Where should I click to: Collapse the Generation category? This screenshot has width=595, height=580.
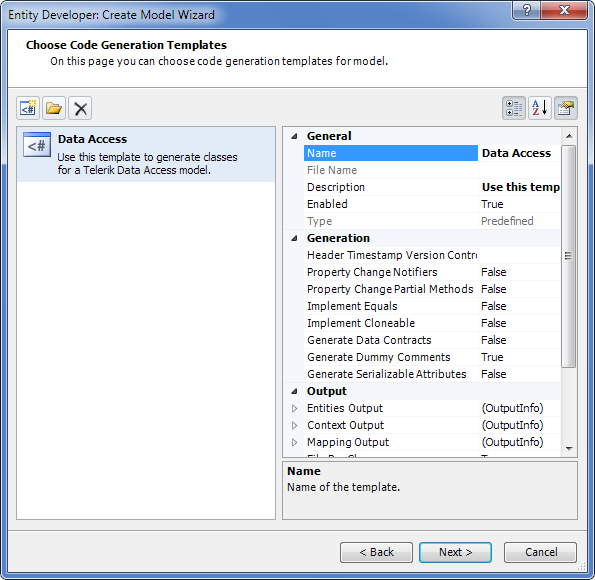tap(294, 238)
